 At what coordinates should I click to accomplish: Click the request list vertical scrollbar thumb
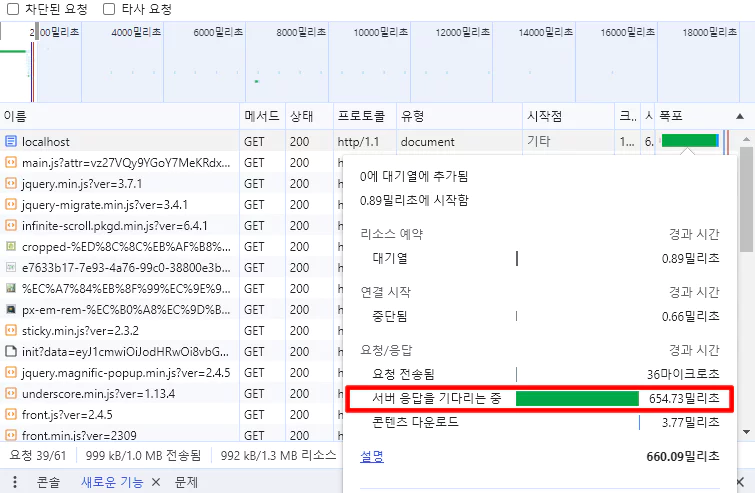[746, 199]
